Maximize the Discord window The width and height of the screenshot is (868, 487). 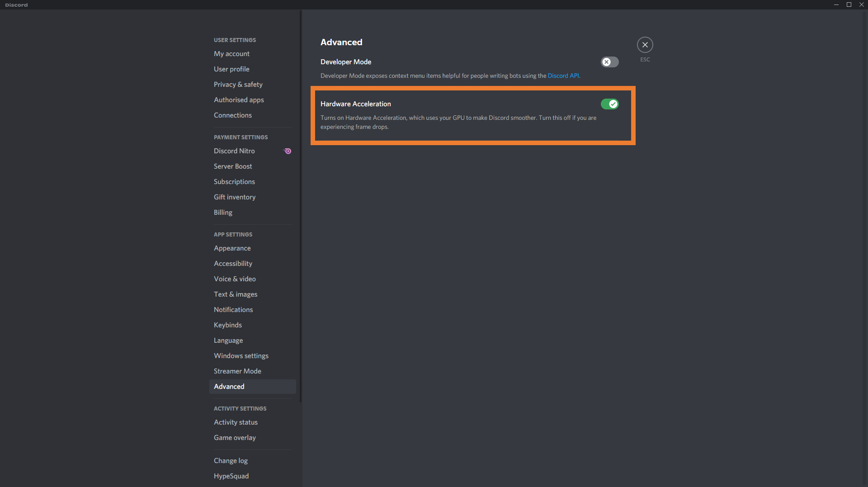point(849,5)
